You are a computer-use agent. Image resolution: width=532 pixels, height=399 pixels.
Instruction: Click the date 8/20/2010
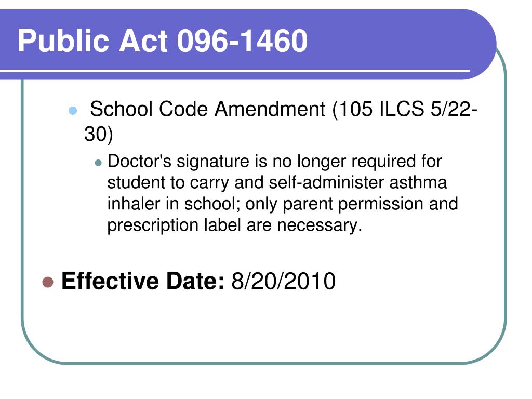[284, 281]
